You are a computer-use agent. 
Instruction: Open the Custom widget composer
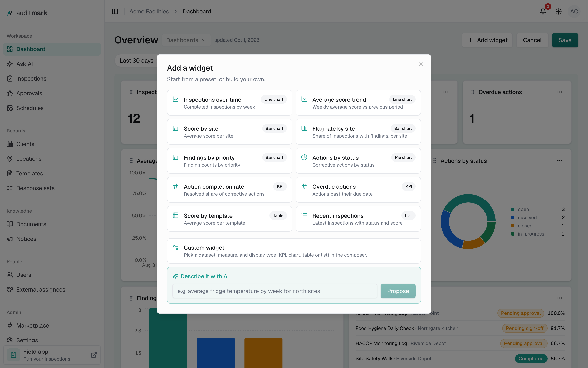point(294,251)
